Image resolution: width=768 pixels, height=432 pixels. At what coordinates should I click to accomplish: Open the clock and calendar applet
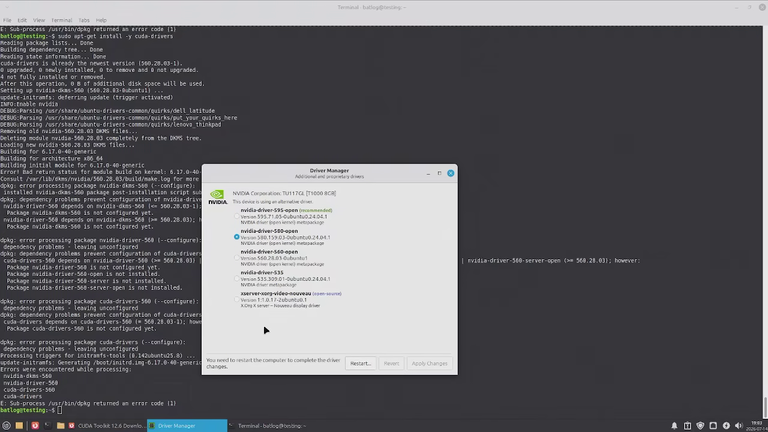click(757, 426)
